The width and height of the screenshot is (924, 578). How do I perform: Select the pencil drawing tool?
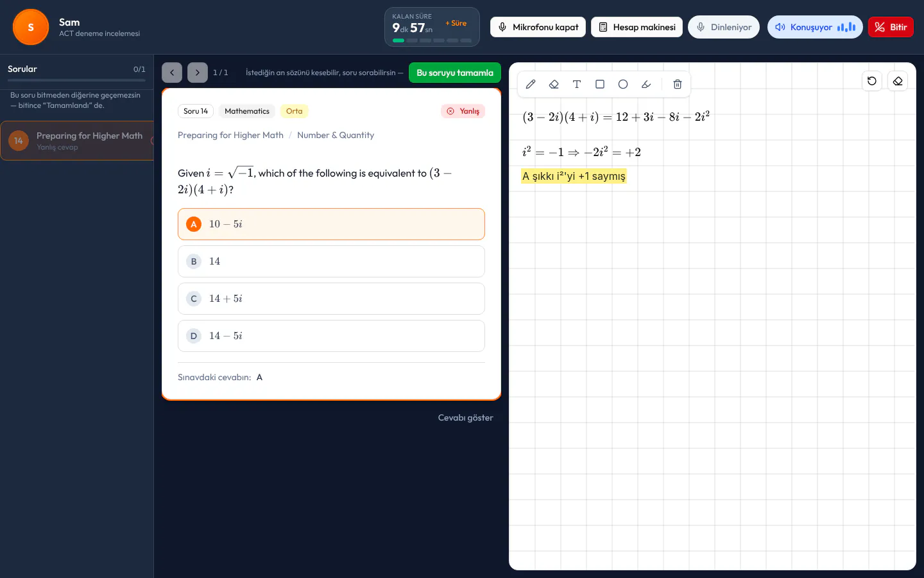tap(531, 84)
